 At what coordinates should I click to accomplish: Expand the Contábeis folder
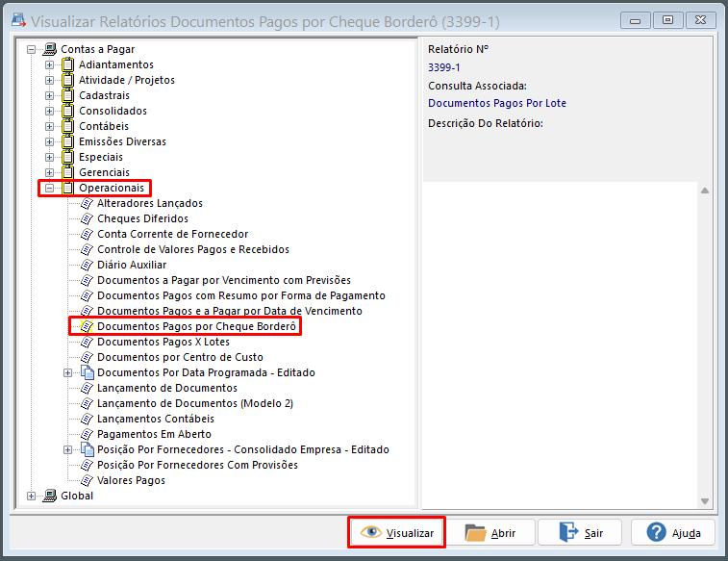coord(49,126)
